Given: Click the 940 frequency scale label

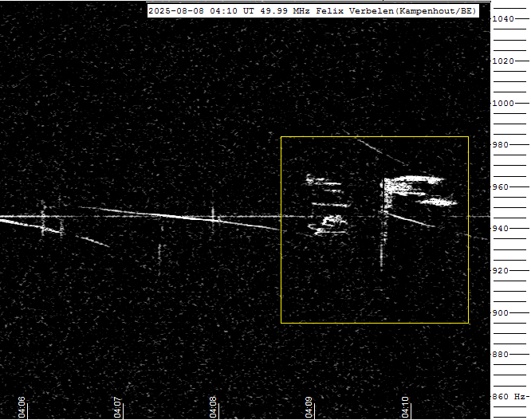Looking at the screenshot, I should coord(500,229).
